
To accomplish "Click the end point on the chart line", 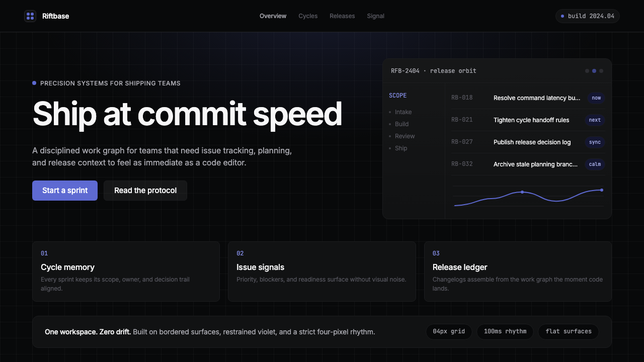I will coord(602,190).
